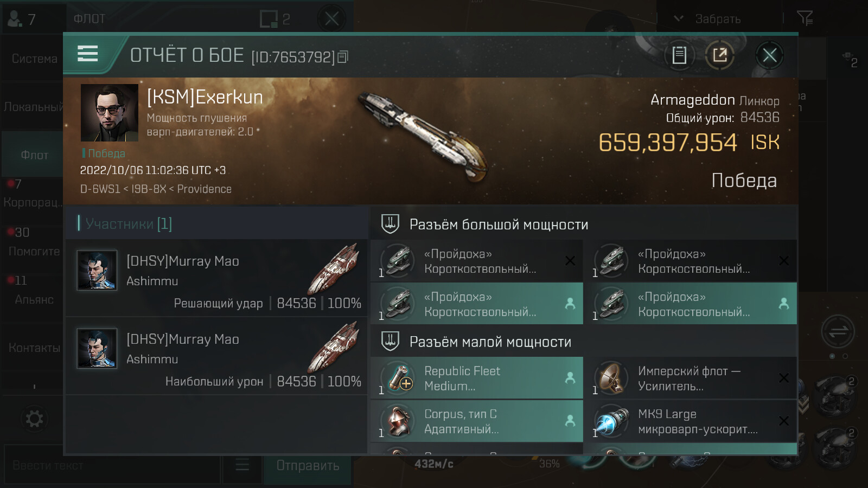Open the Контакты tab
The width and height of the screenshot is (868, 488).
point(34,348)
